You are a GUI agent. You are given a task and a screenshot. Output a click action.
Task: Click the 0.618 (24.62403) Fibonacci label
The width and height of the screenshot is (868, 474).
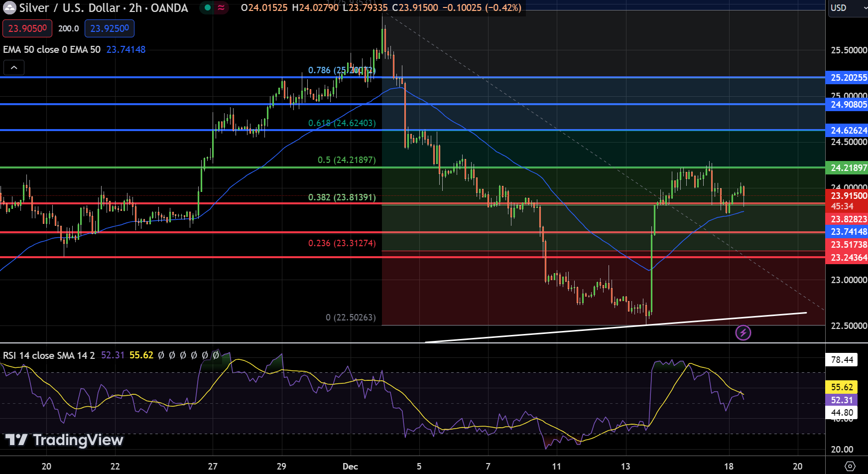342,123
